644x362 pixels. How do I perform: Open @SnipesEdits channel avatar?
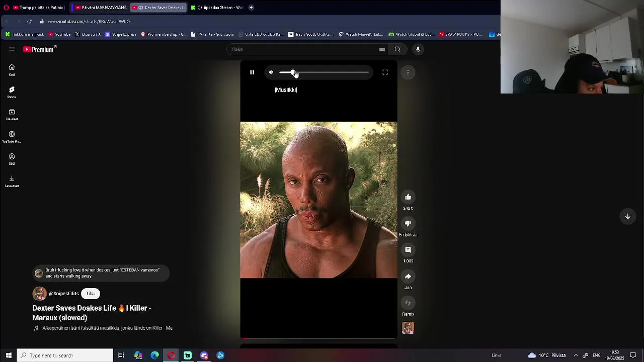pyautogui.click(x=39, y=294)
